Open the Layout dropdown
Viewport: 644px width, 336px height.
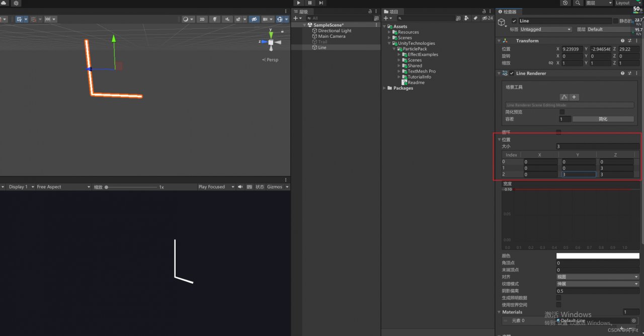[x=627, y=3]
